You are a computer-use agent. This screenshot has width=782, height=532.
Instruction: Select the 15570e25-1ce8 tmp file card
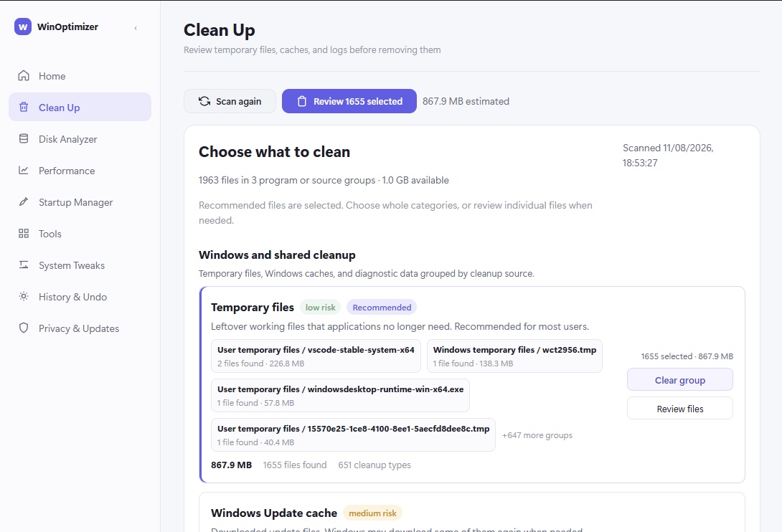pos(353,434)
